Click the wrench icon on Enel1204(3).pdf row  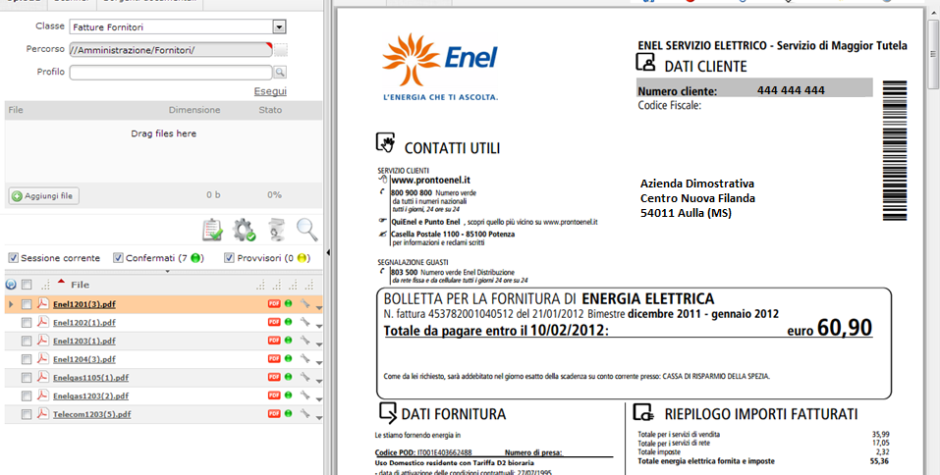tap(305, 359)
